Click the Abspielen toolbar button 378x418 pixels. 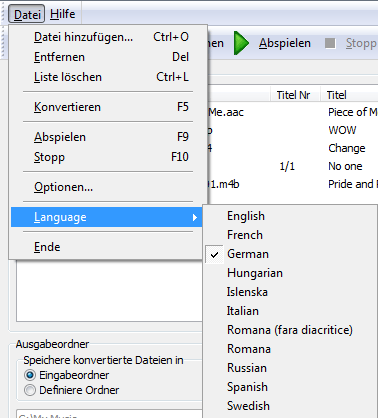(x=273, y=43)
